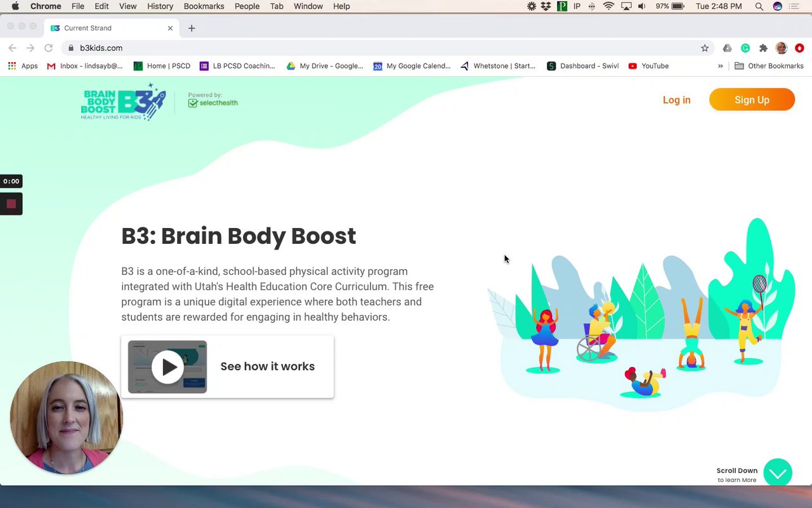Click the B3: Brain Body Boost heading

click(239, 236)
